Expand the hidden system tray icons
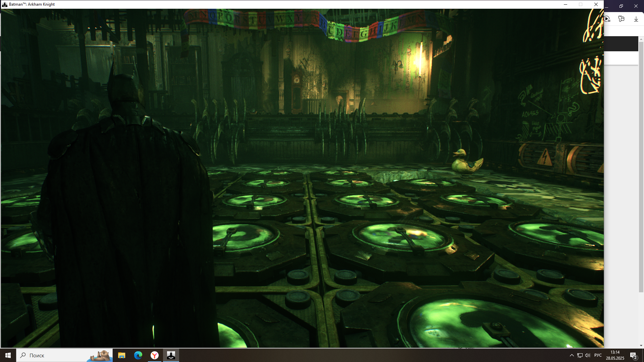Screen dimensions: 644x362 (572, 355)
